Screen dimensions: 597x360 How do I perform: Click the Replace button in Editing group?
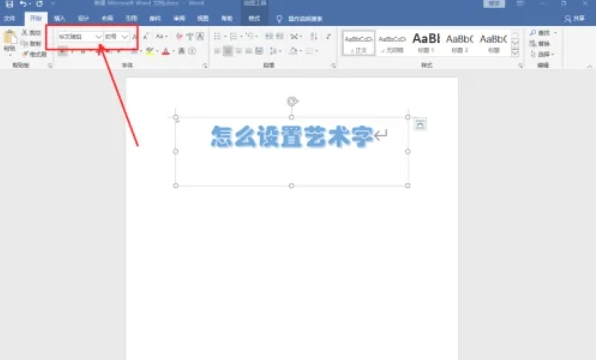540,43
